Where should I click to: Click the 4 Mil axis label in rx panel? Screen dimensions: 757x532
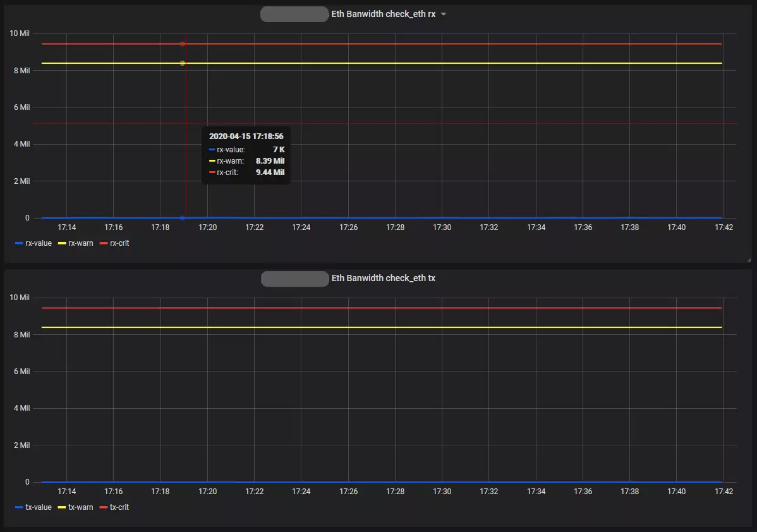tap(21, 144)
